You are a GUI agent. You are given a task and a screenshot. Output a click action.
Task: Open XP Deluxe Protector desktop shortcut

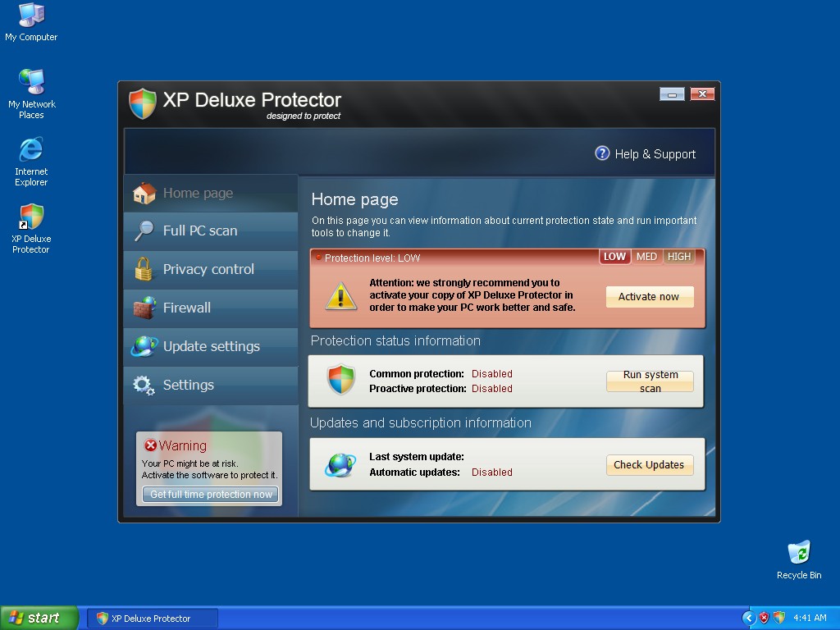(31, 217)
